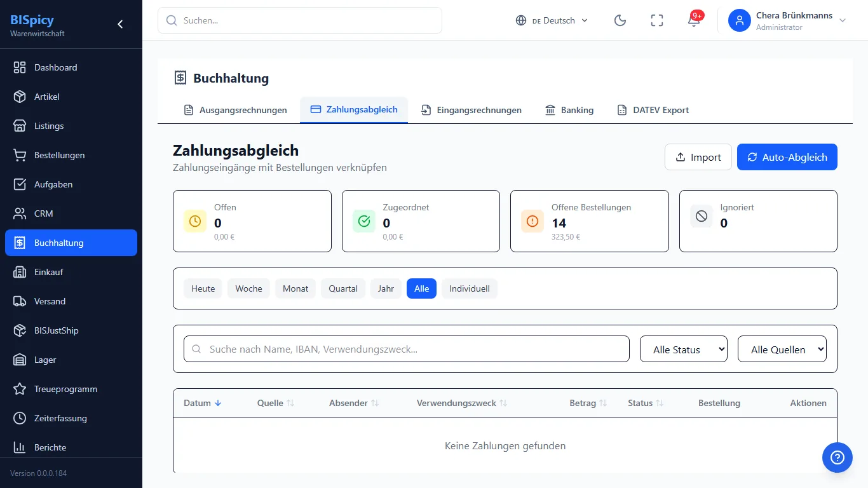This screenshot has height=488, width=868.
Task: Open Lager in the sidebar
Action: click(x=71, y=360)
